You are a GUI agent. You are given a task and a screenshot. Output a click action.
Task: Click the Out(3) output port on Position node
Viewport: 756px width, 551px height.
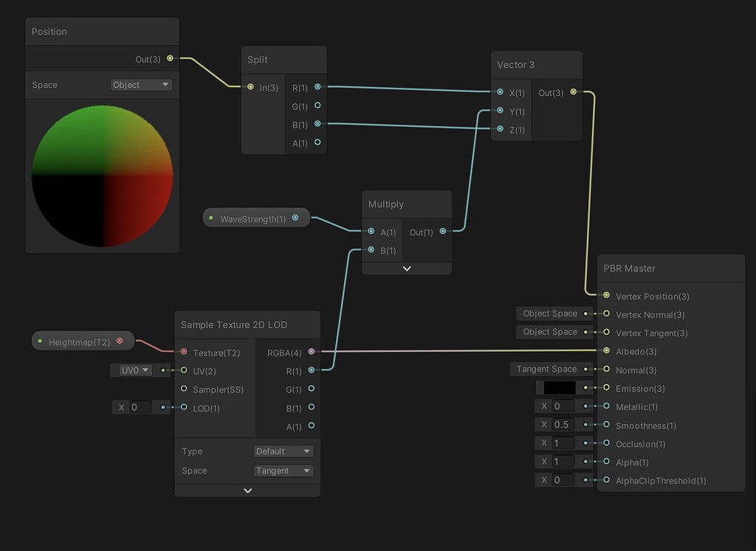pos(169,58)
